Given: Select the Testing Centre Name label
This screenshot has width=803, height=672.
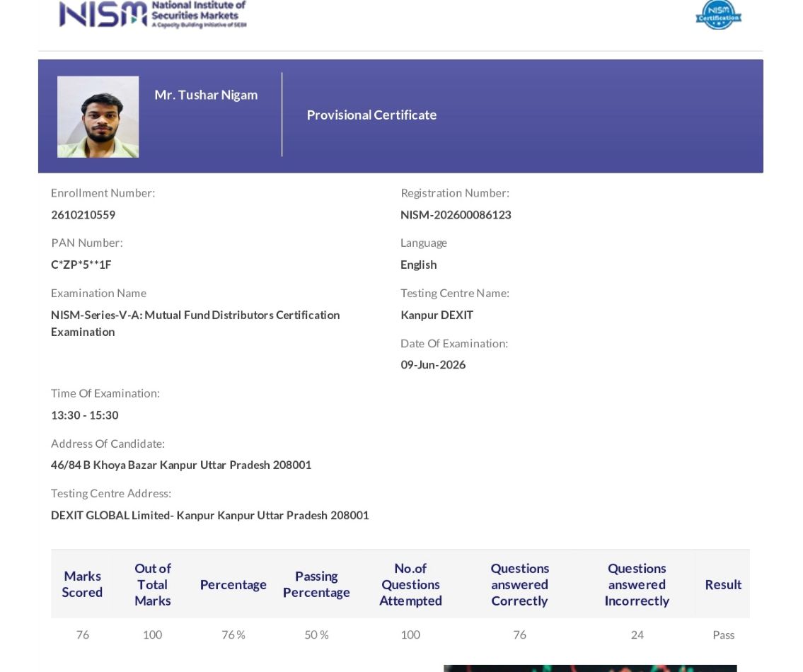Looking at the screenshot, I should (x=455, y=293).
